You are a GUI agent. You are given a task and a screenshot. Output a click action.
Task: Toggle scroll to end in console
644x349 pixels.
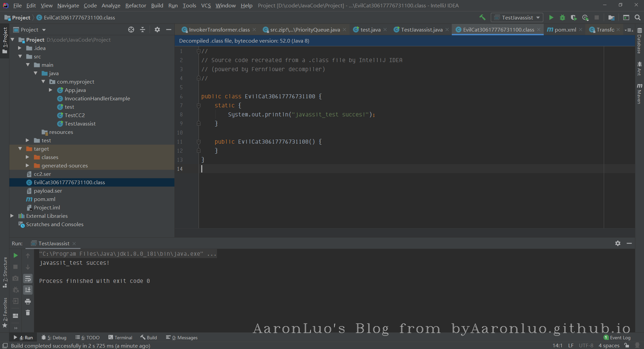pos(28,290)
